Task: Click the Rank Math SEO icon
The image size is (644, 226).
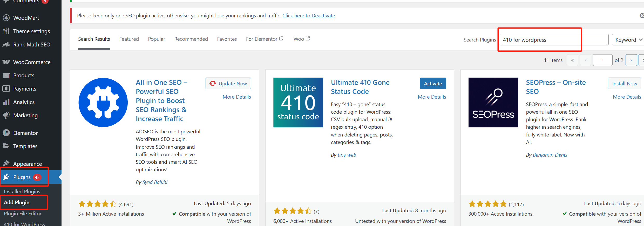Action: point(6,45)
